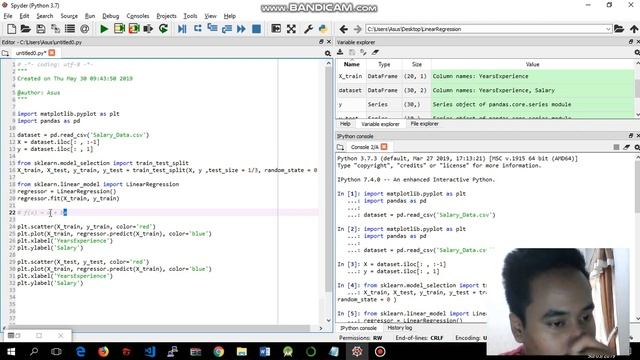640x360 pixels.
Task: Continue execution until next breakpoint
Action: [241, 29]
